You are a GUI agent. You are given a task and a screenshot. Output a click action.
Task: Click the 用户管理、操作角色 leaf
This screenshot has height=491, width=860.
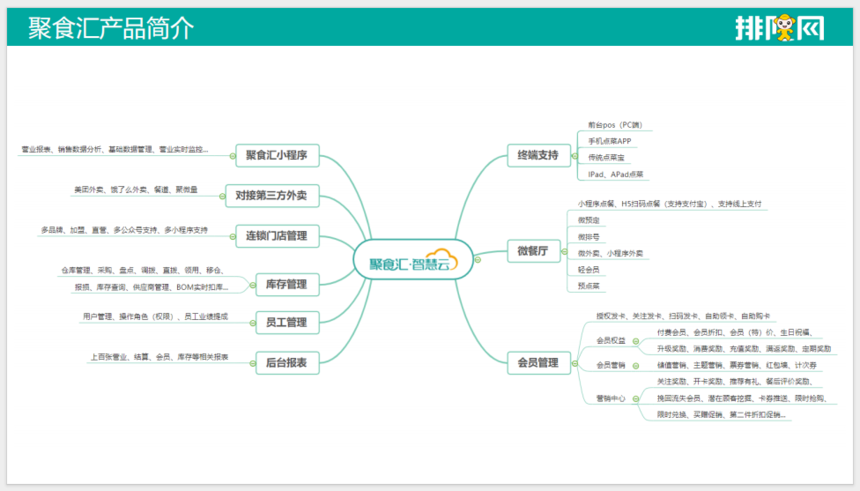(x=155, y=317)
